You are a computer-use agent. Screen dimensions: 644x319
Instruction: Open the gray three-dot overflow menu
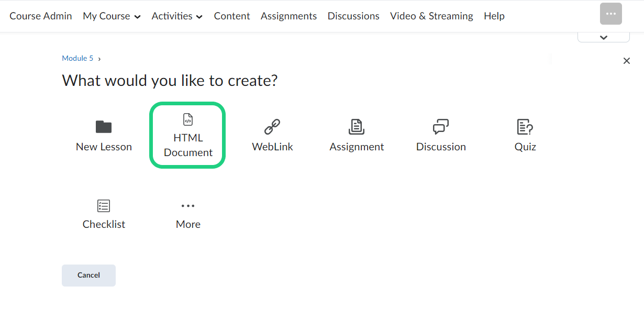(x=610, y=14)
